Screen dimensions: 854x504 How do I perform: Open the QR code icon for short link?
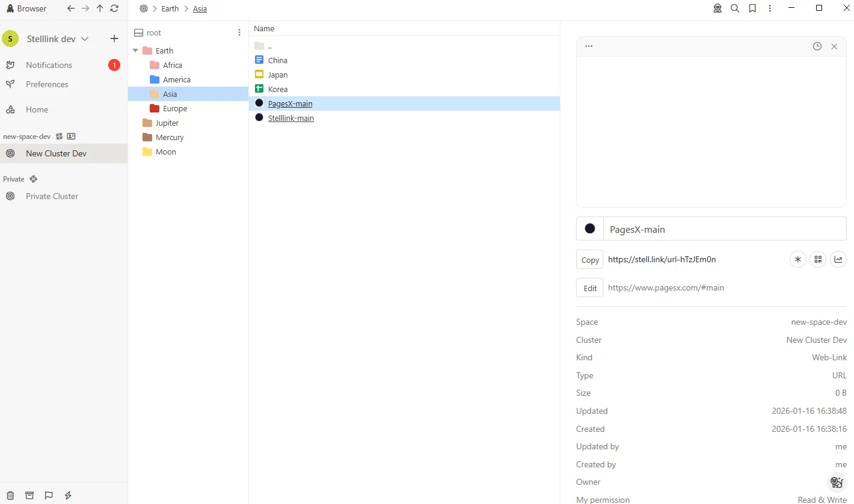[x=817, y=259]
